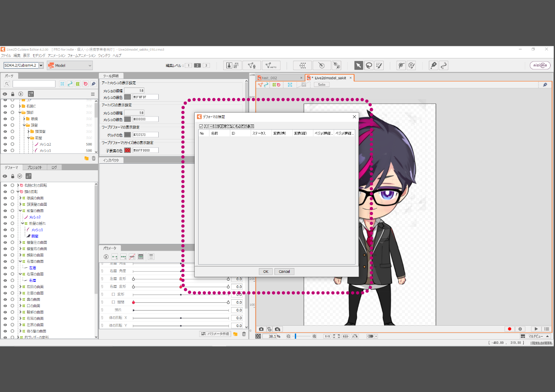Screen dimensions: 555x392
Task: Toggle lock circle for 口の曲面 deformer
Action: pos(12,306)
